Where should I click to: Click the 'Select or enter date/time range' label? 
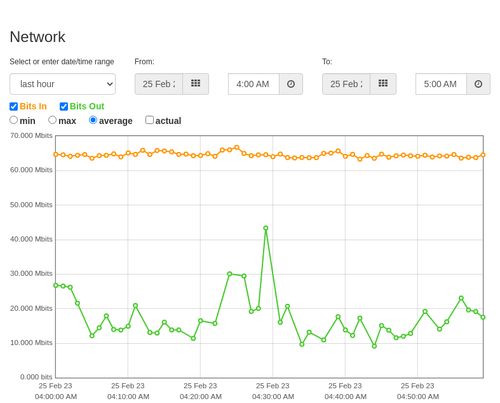62,62
